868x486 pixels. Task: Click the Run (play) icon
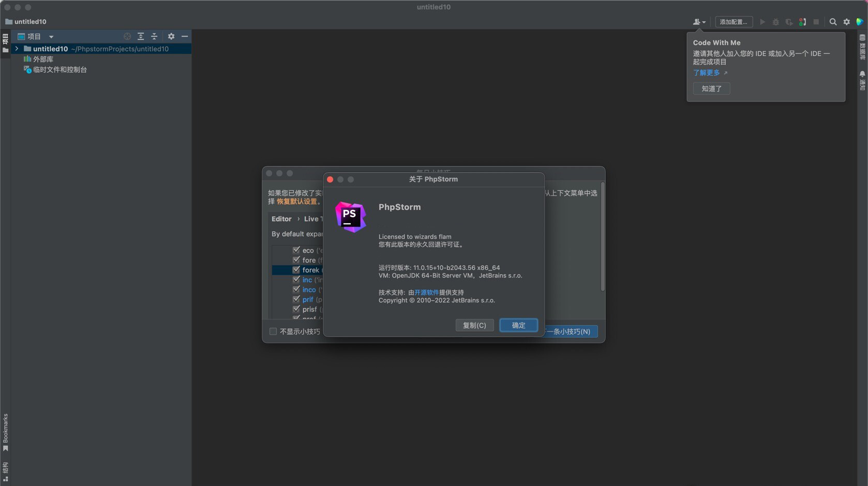762,22
